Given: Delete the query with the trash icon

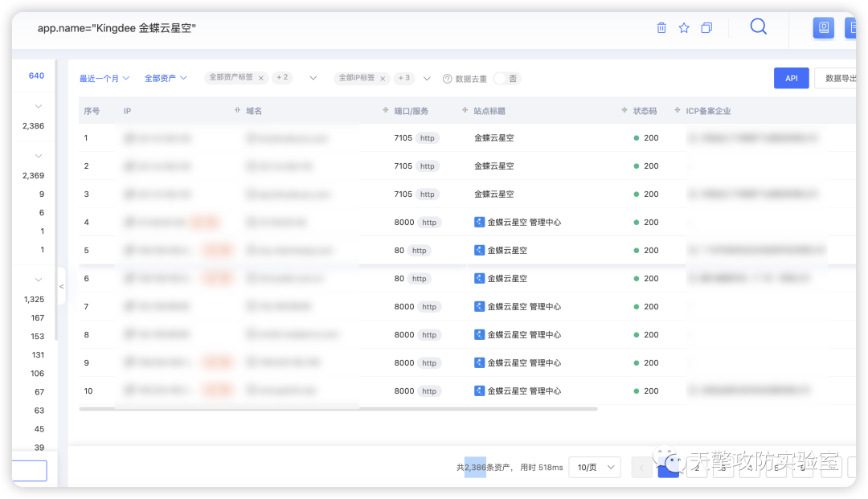Looking at the screenshot, I should (x=661, y=27).
